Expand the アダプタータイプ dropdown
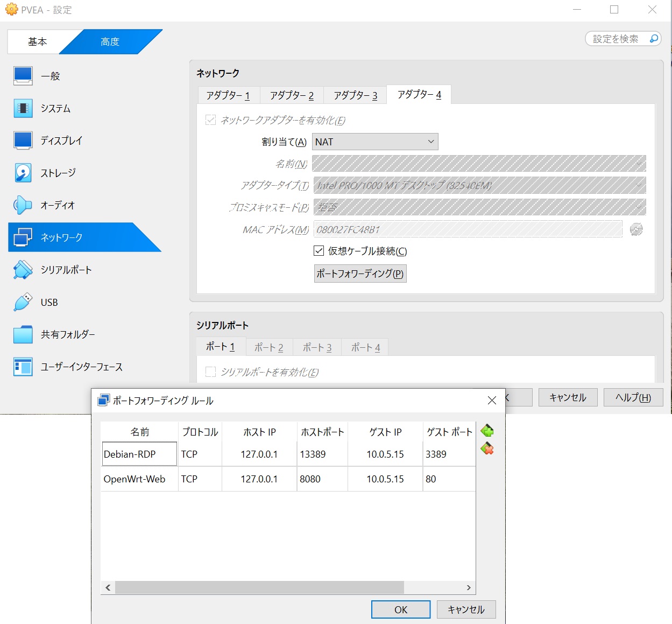 click(479, 185)
